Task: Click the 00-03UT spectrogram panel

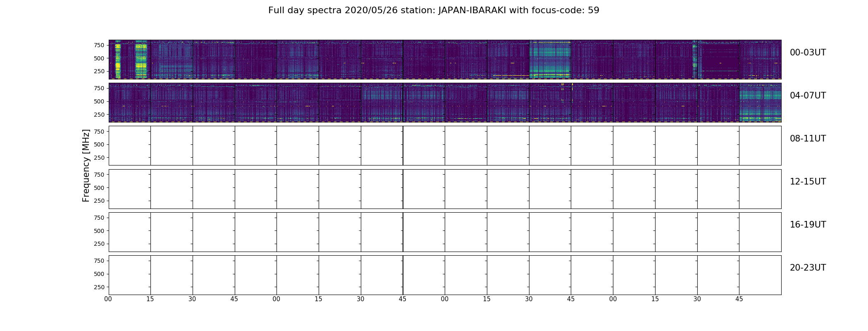Action: tap(445, 60)
